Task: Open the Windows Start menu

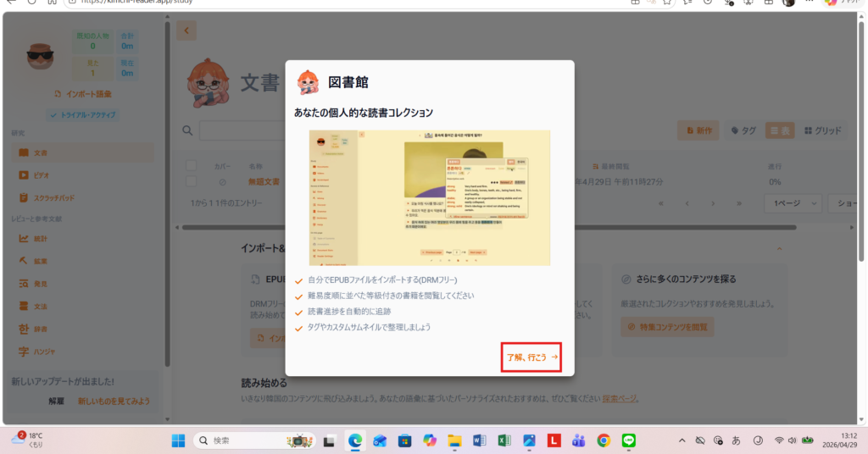Action: point(178,440)
